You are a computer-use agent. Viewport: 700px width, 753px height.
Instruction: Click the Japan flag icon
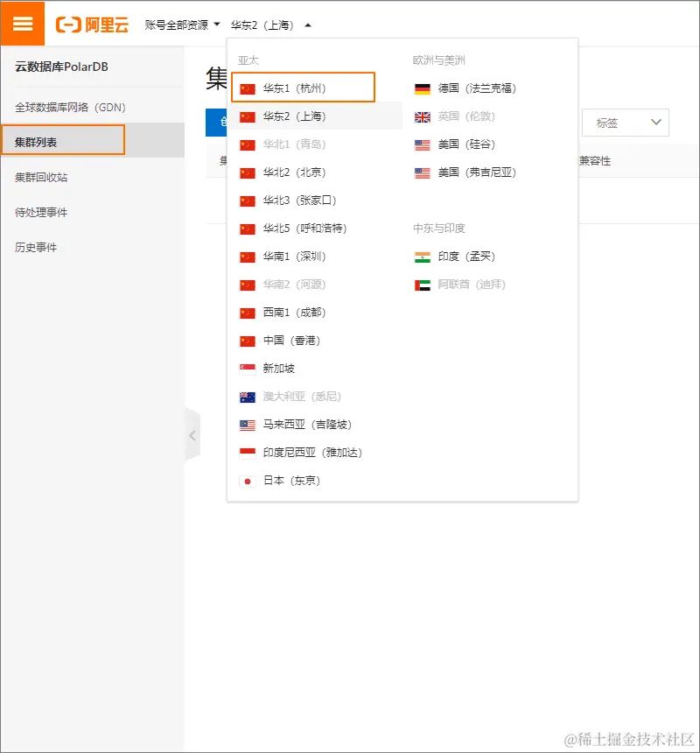[248, 482]
